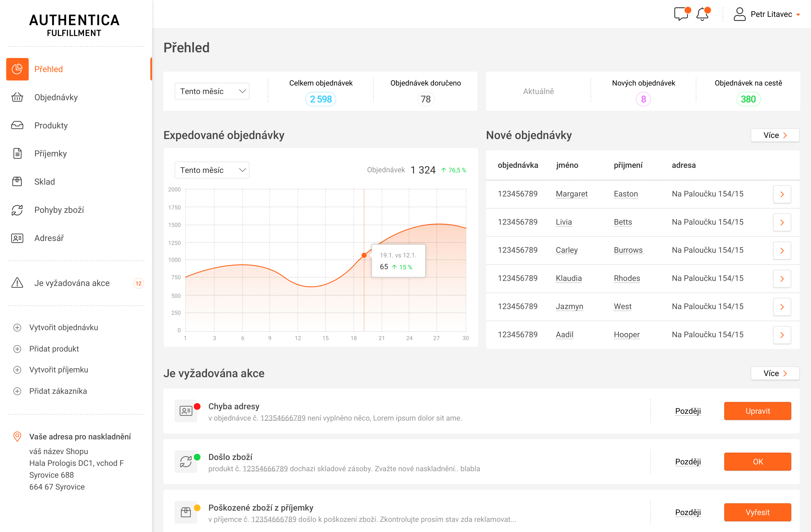Click Více button next to Je vyžadována akce
This screenshot has width=811, height=532.
coord(775,374)
